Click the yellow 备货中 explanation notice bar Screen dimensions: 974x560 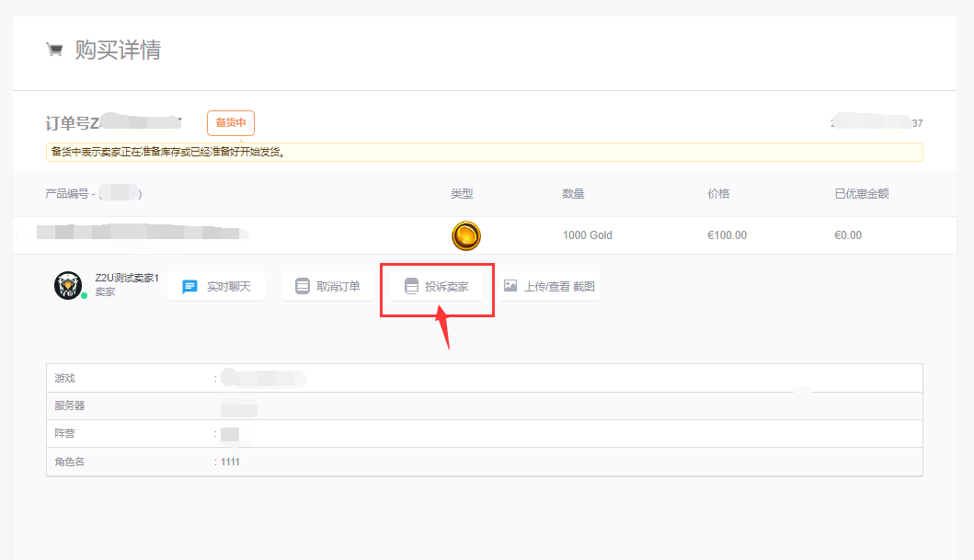click(x=484, y=153)
